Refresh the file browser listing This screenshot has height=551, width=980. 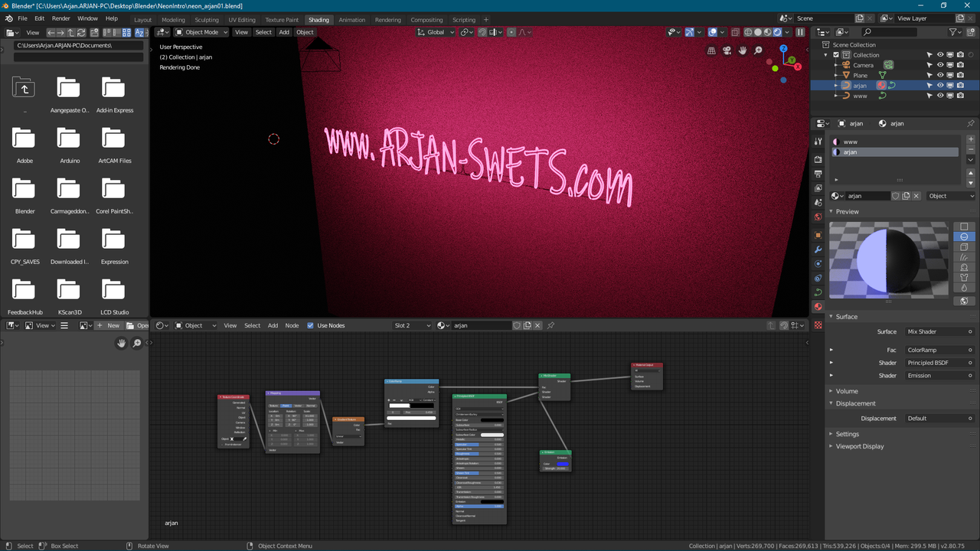(x=81, y=33)
